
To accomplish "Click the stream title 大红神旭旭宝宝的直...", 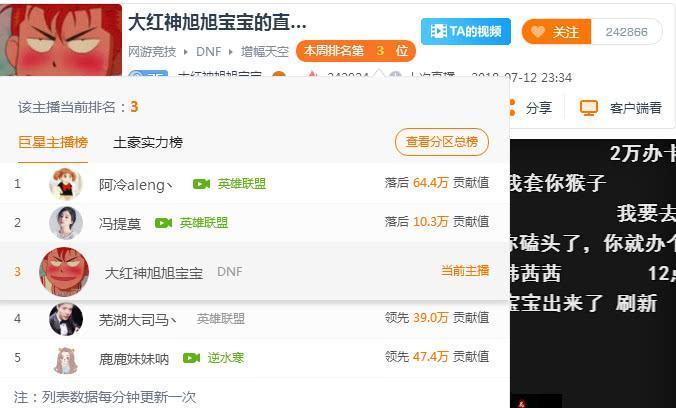I will pyautogui.click(x=217, y=22).
